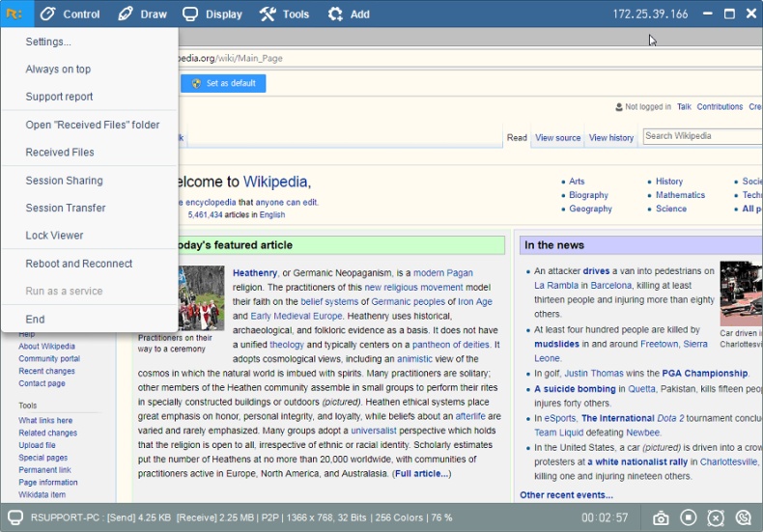Click the screenshot camera icon
The width and height of the screenshot is (763, 532).
point(661,518)
